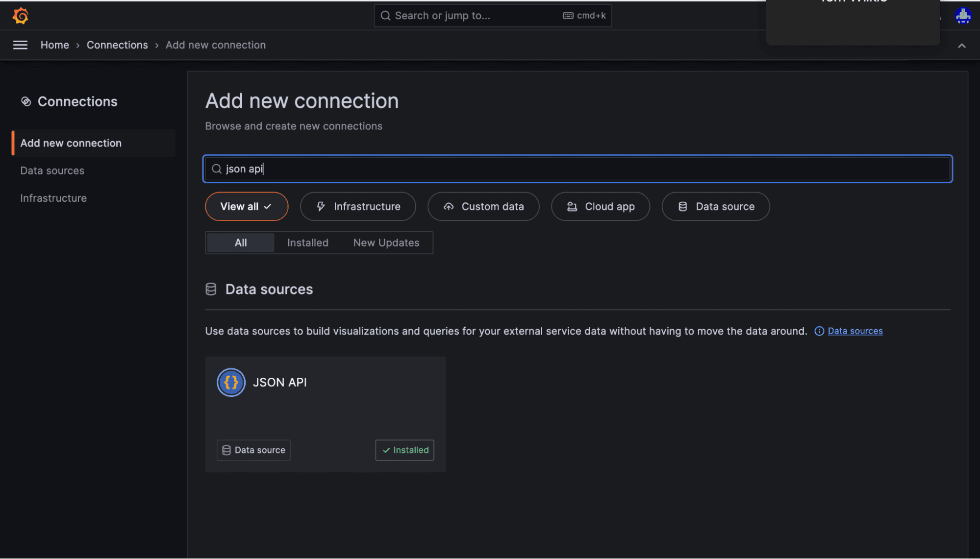Image resolution: width=980 pixels, height=559 pixels.
Task: Open the hamburger navigation menu
Action: [20, 45]
